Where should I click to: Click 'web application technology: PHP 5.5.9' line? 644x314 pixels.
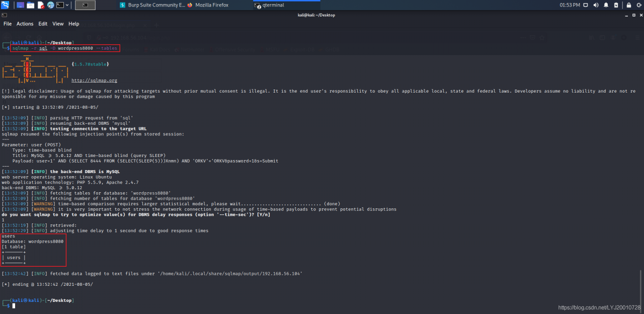point(70,182)
